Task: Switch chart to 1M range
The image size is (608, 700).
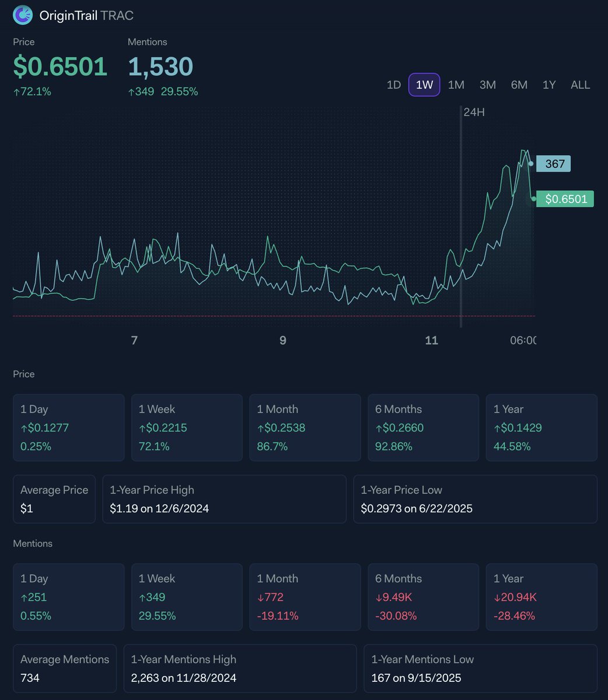Action: [456, 85]
